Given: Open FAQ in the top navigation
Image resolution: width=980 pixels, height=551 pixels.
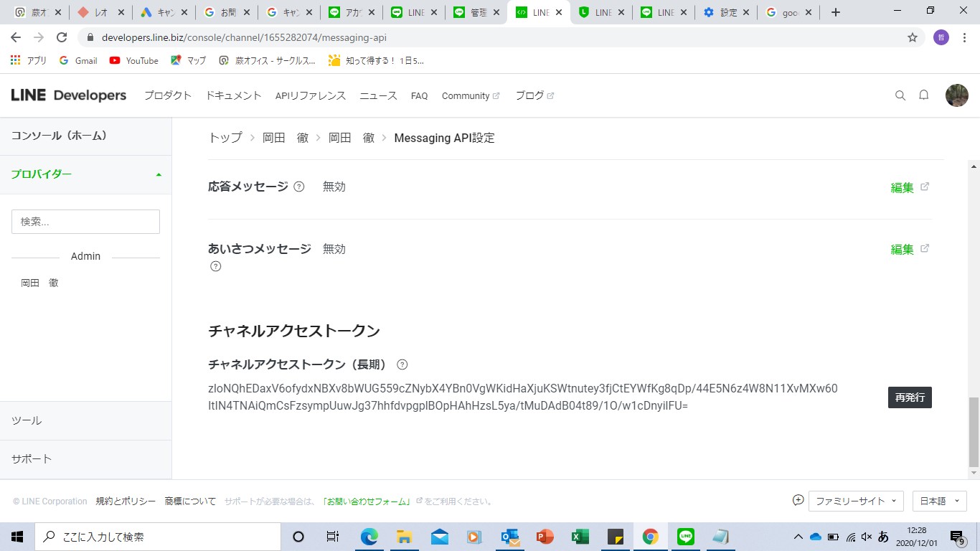Looking at the screenshot, I should (419, 95).
